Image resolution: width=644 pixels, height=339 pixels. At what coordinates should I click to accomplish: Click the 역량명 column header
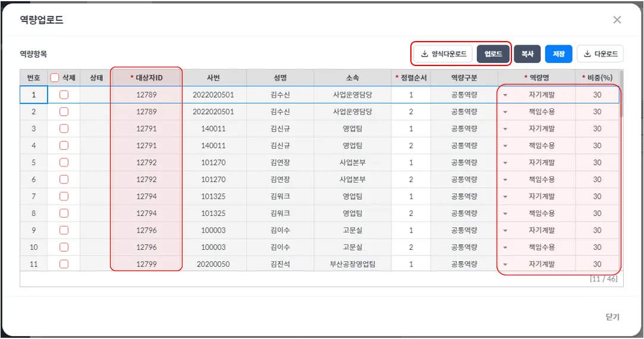point(537,78)
